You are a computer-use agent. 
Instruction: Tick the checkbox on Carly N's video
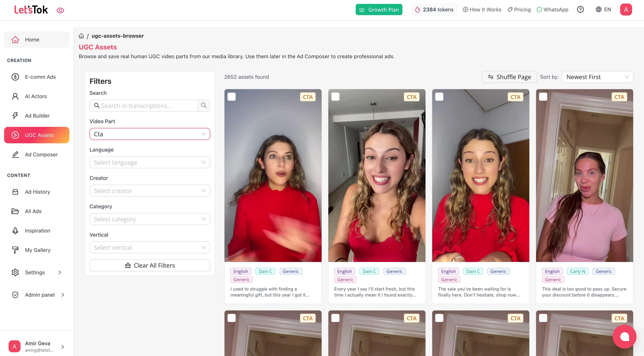543,97
